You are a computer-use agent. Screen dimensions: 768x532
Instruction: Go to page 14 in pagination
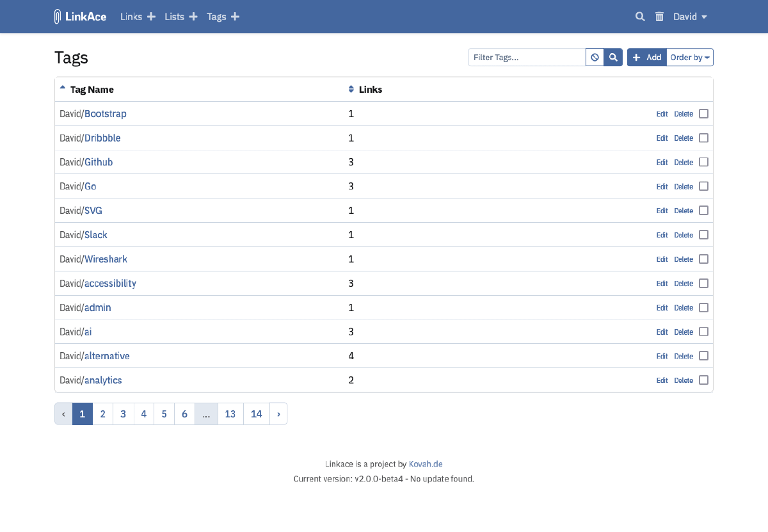pyautogui.click(x=256, y=414)
